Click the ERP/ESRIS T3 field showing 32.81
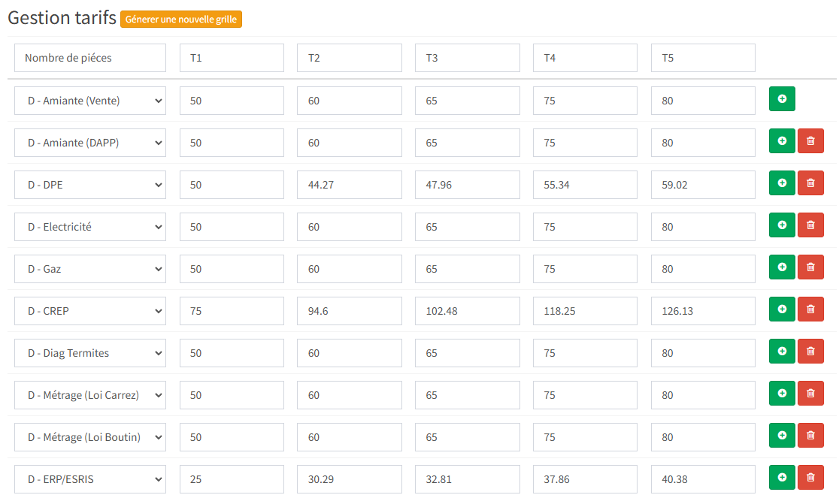This screenshot has width=839, height=504. tap(467, 479)
